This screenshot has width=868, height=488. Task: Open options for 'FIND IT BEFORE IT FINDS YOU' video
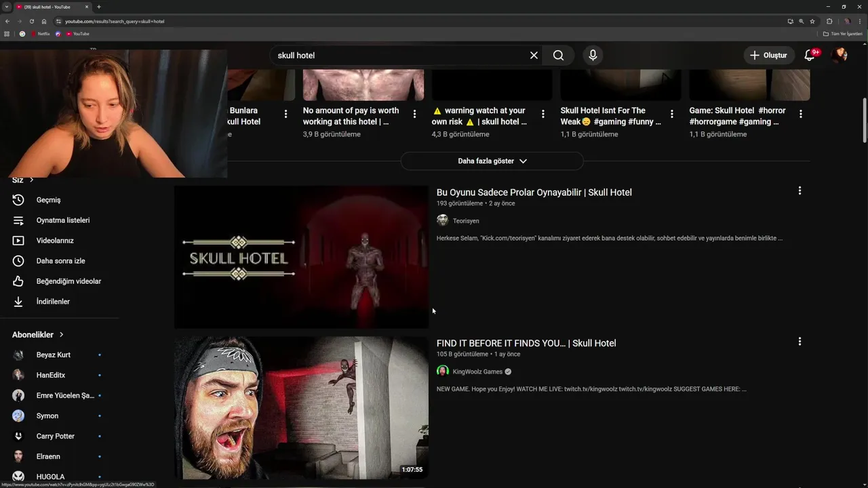pyautogui.click(x=800, y=342)
